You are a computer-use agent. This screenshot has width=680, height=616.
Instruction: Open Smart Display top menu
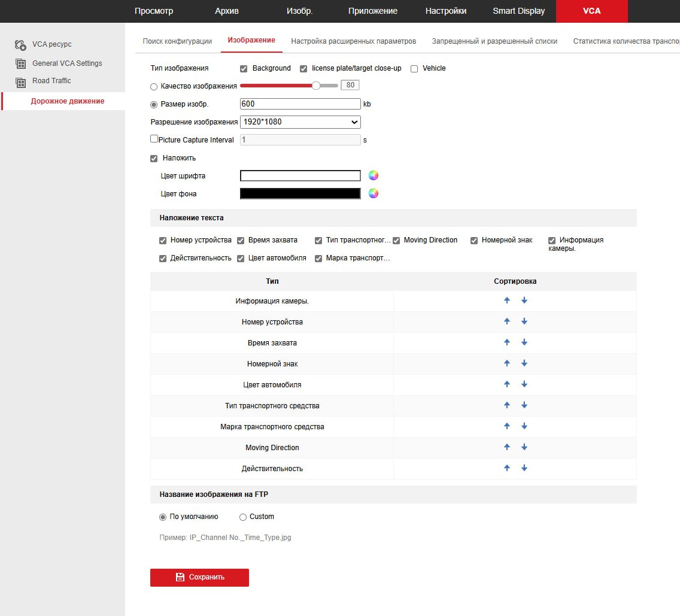pyautogui.click(x=518, y=11)
